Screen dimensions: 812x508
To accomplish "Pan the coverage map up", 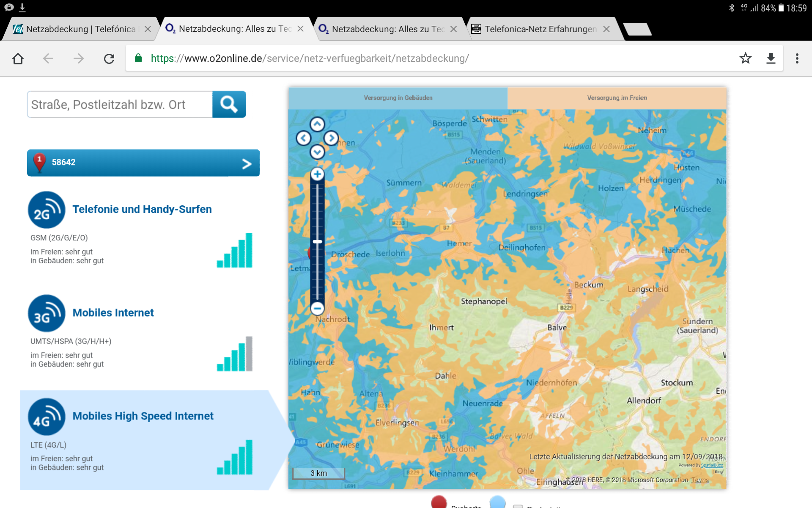I will pyautogui.click(x=317, y=124).
